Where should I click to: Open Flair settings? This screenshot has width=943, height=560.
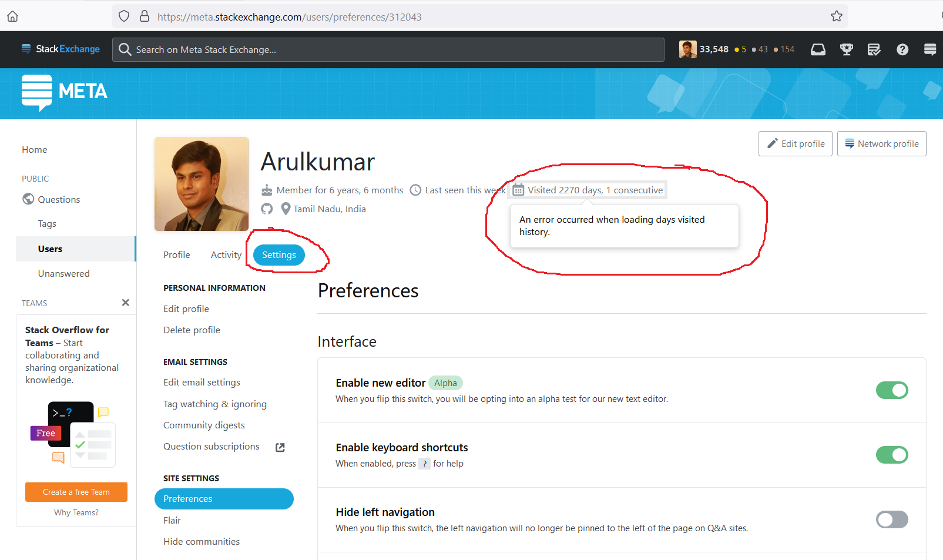[172, 520]
